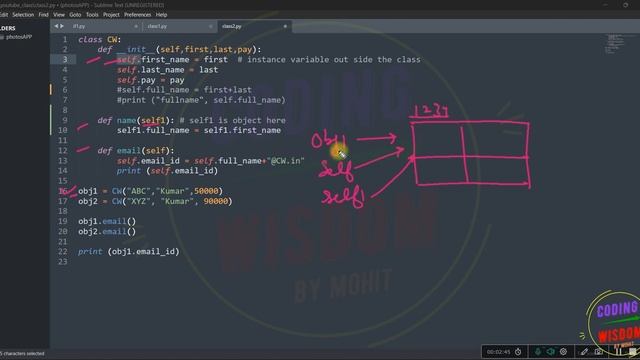The height and width of the screenshot is (360, 640).
Task: Click the minimap code overview
Action: (x=614, y=44)
